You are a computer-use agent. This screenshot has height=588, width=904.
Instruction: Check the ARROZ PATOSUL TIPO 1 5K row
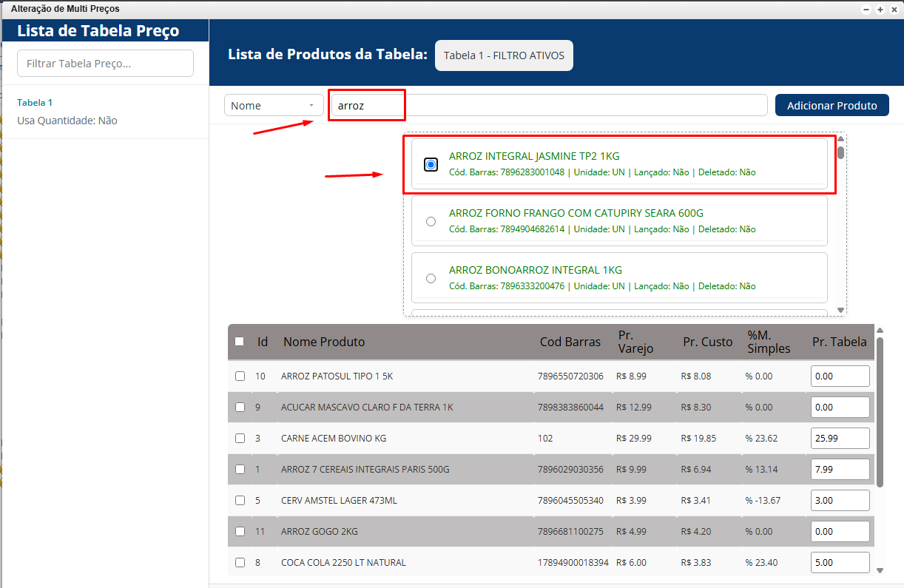tap(240, 376)
